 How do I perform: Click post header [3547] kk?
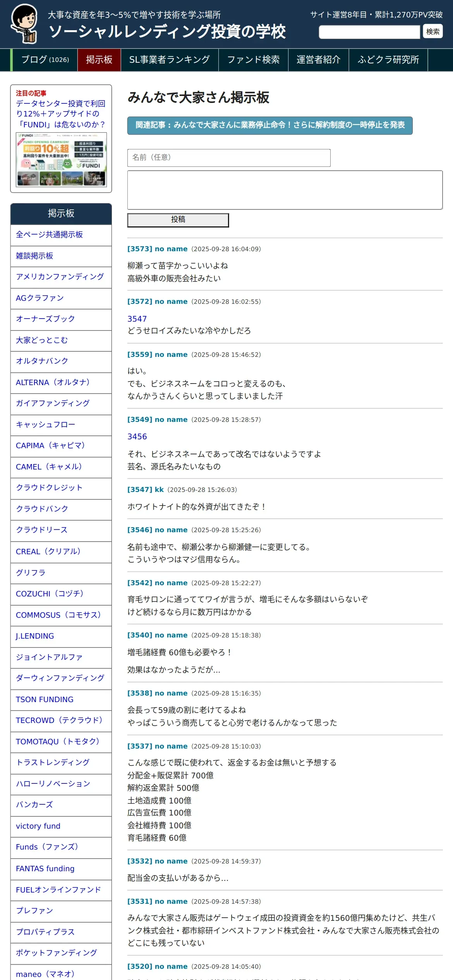click(146, 490)
